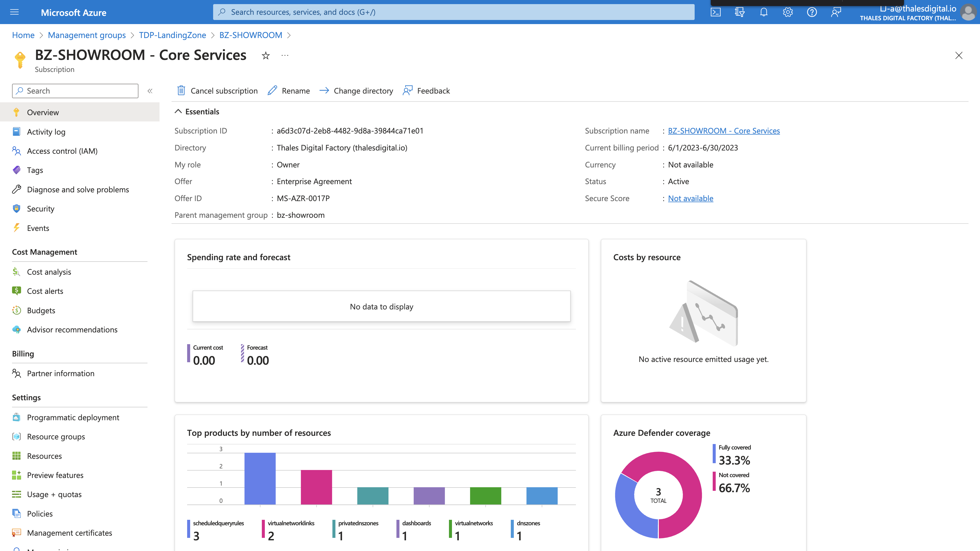The height and width of the screenshot is (551, 980).
Task: Open the Azure portal hamburger menu
Action: [15, 12]
